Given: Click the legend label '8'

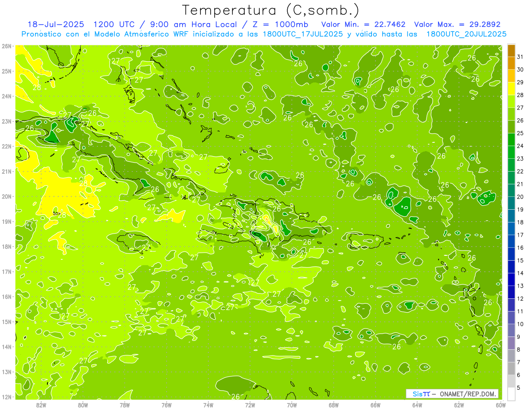Looking at the screenshot, I should 519,349.
